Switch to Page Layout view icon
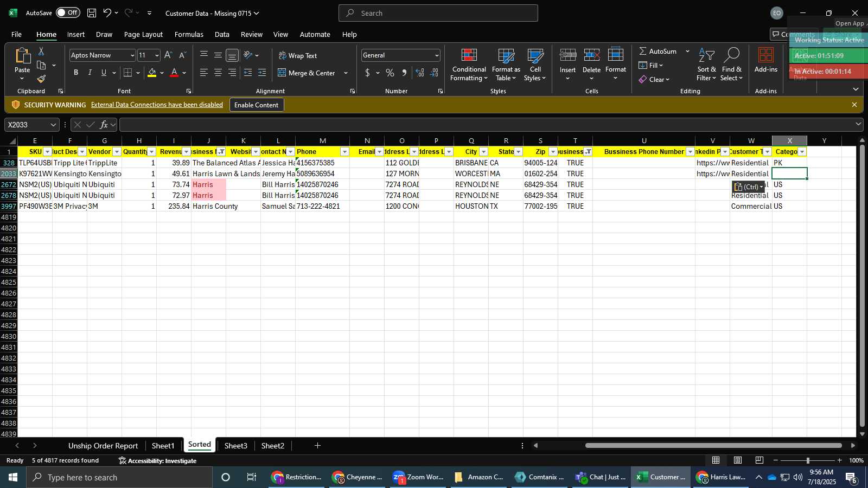868x488 pixels. click(x=738, y=460)
